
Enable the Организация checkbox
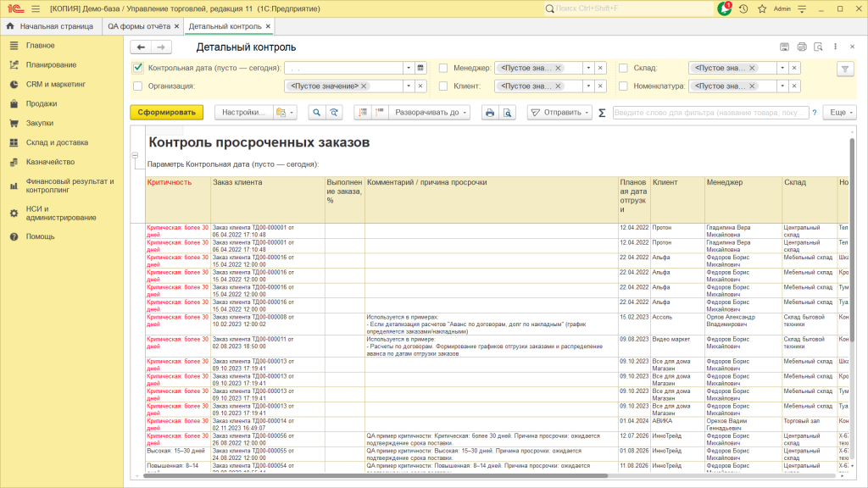[138, 86]
